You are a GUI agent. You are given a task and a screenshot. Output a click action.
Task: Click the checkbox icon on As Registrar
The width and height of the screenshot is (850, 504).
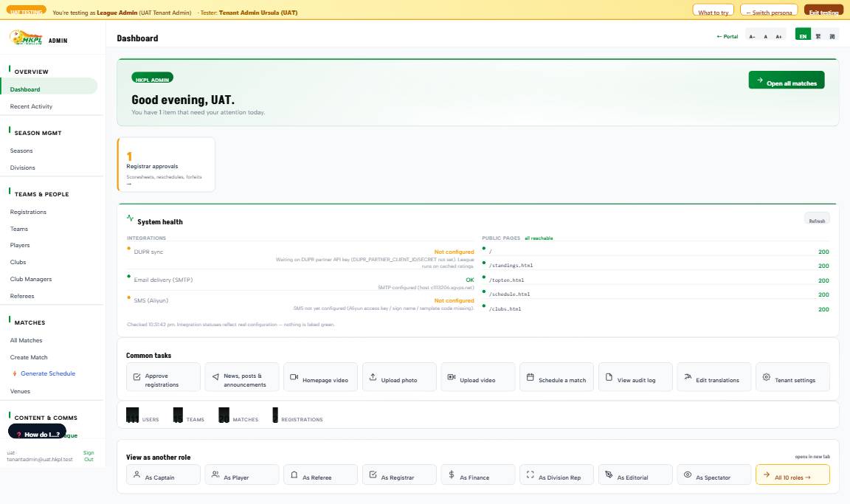coord(373,474)
